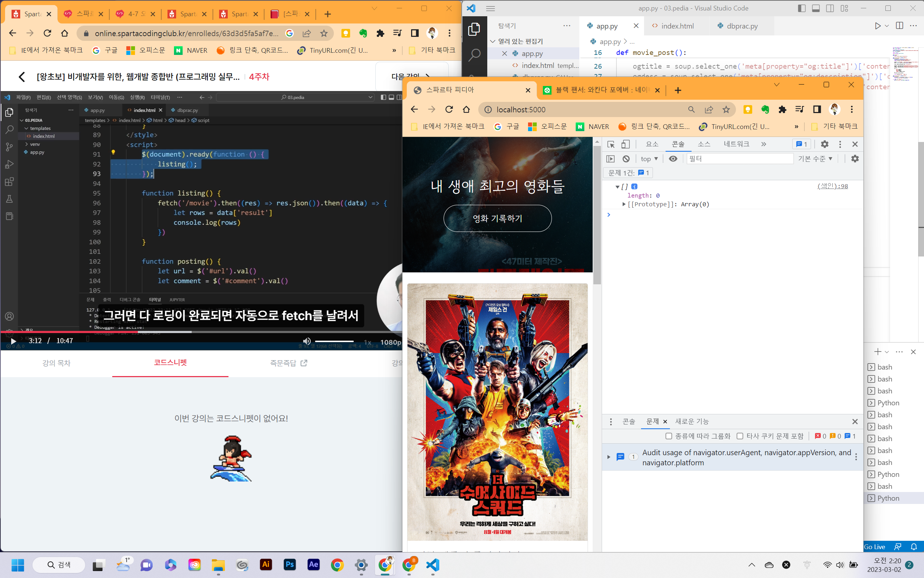Screen dimensions: 924x578
Task: Expand the Audit usage of navigator.userAgent issue
Action: [x=609, y=457]
